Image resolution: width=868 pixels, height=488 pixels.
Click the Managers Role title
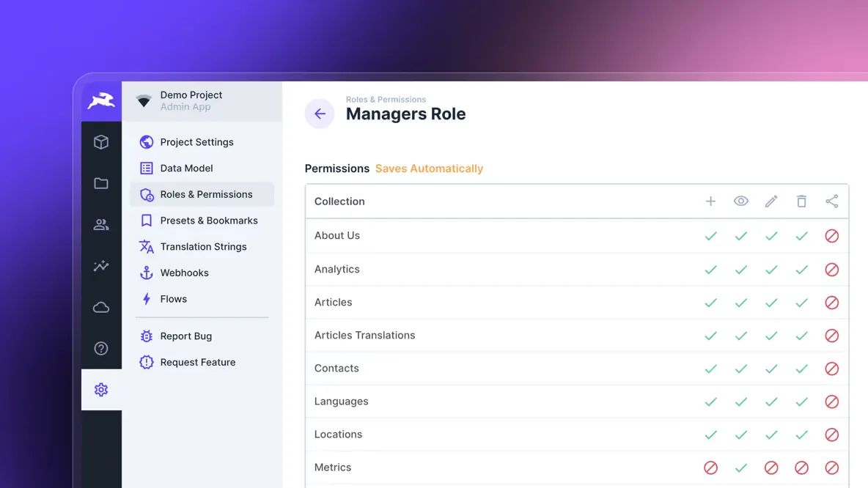point(405,114)
